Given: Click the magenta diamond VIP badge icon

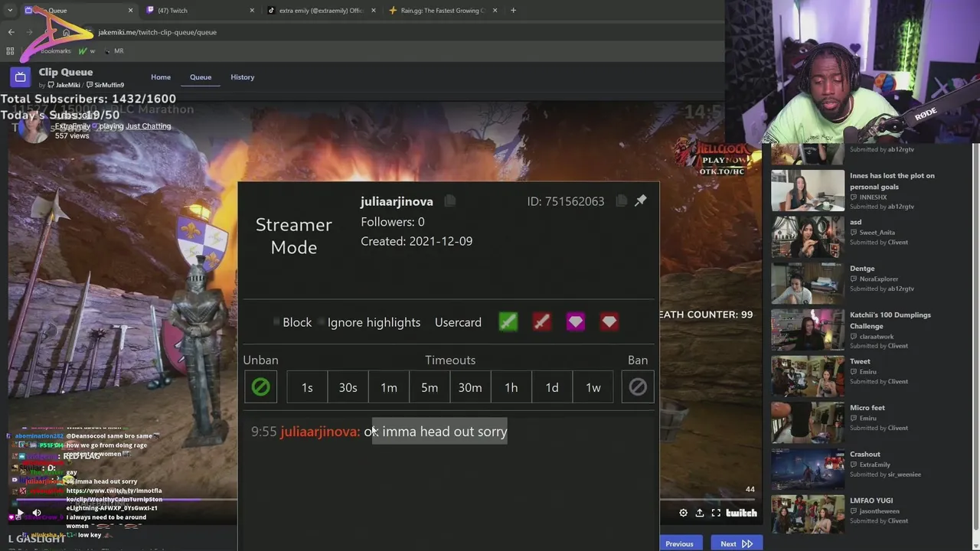Looking at the screenshot, I should [576, 322].
